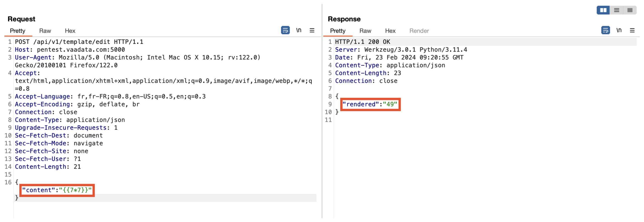Click the Host header line in request

tap(70, 50)
